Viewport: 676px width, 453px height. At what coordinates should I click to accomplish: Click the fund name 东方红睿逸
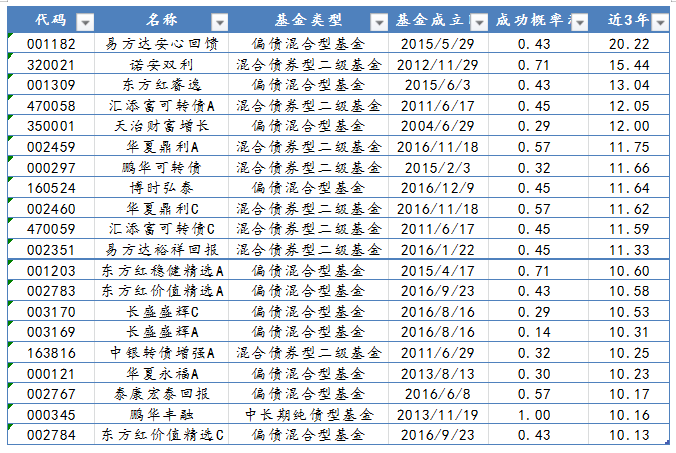[x=162, y=85]
